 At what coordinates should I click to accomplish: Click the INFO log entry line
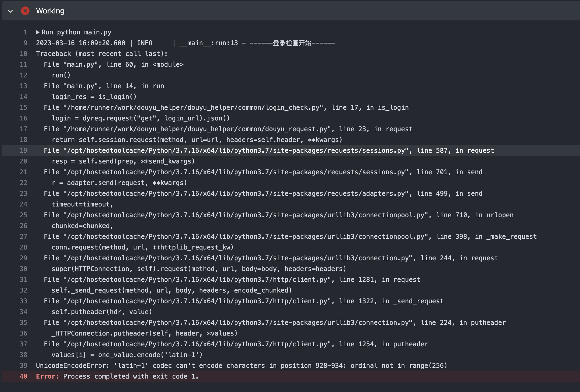click(185, 43)
